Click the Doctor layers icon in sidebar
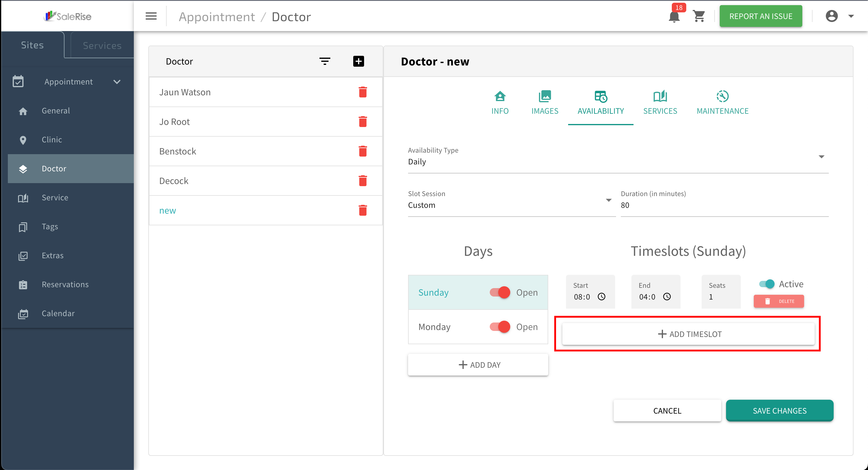This screenshot has width=868, height=470. [x=23, y=169]
